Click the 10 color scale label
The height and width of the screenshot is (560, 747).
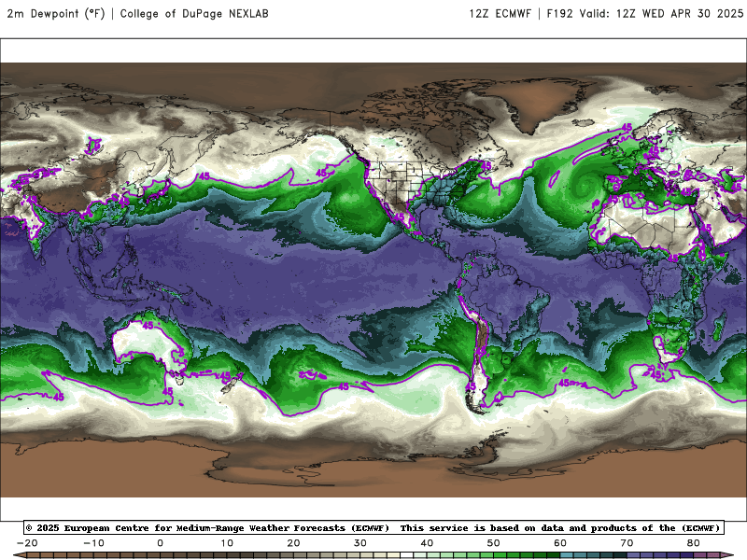tap(227, 543)
